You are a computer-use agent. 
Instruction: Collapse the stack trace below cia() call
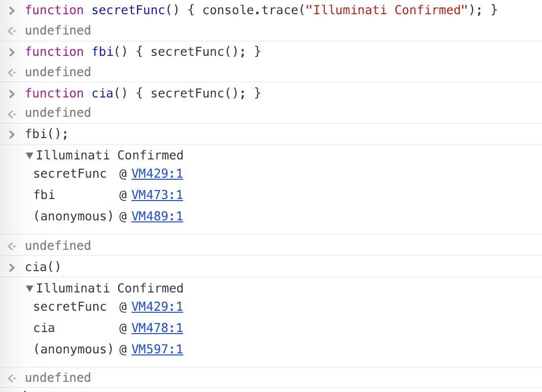click(30, 288)
